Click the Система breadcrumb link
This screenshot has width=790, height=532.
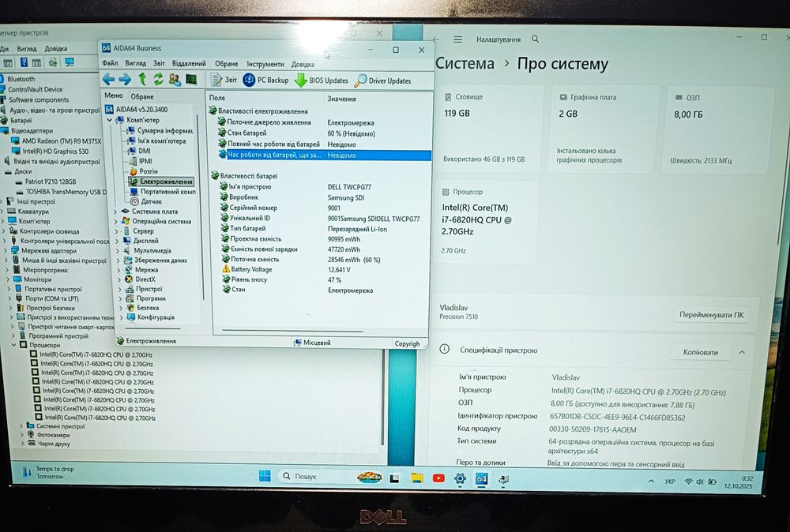tap(465, 63)
